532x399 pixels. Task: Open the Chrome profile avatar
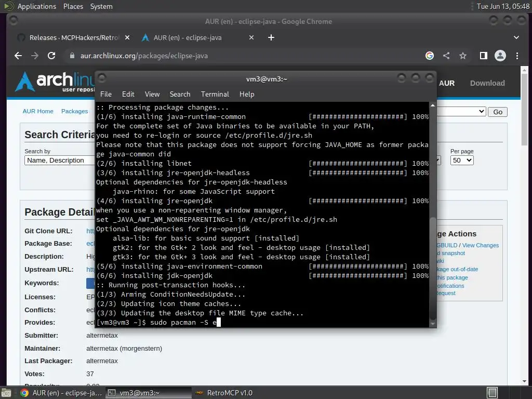tap(500, 56)
